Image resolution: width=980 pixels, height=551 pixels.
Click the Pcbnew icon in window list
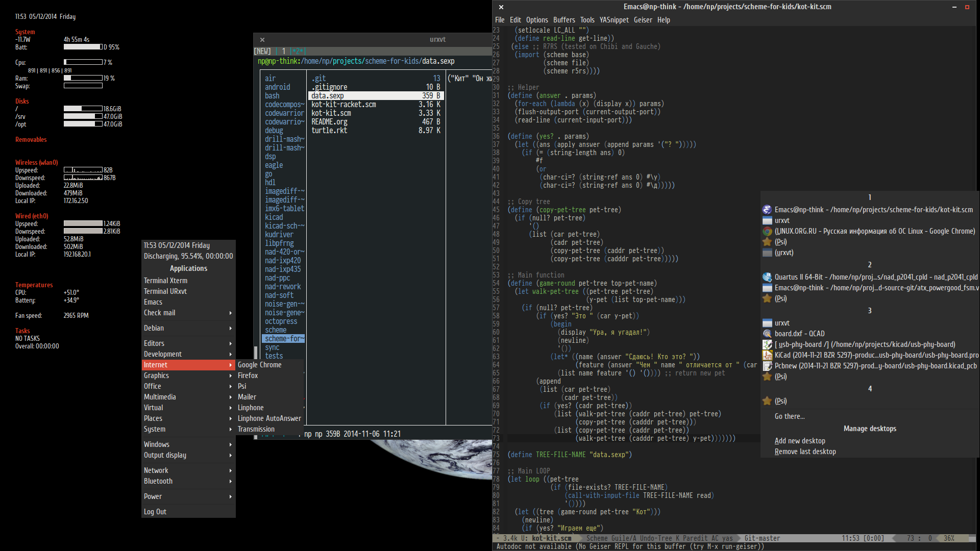coord(767,366)
